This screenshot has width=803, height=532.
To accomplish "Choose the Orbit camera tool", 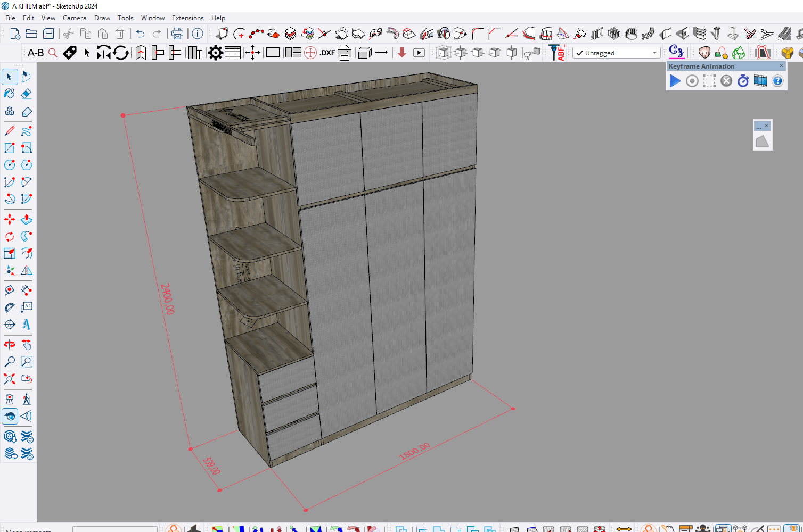I will point(10,344).
